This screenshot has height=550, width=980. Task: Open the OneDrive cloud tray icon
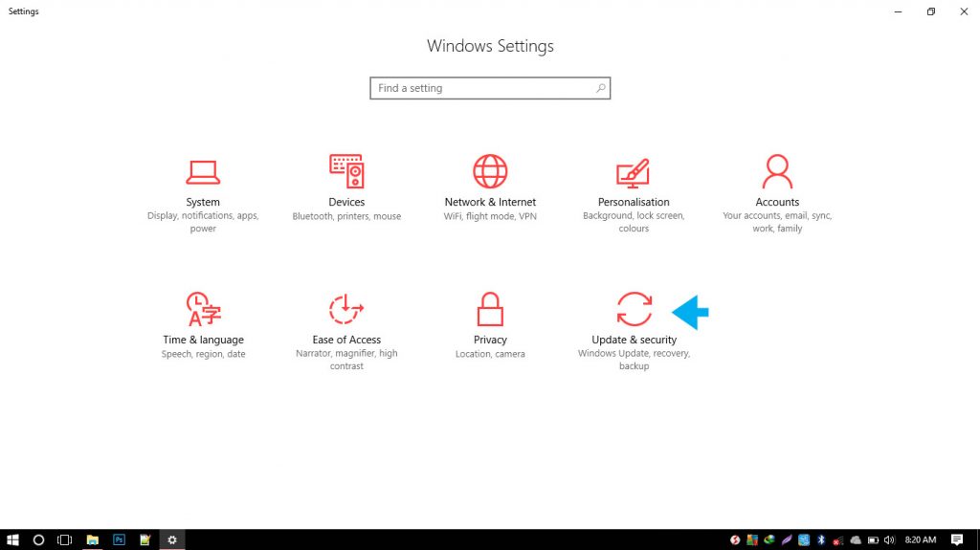pyautogui.click(x=856, y=540)
